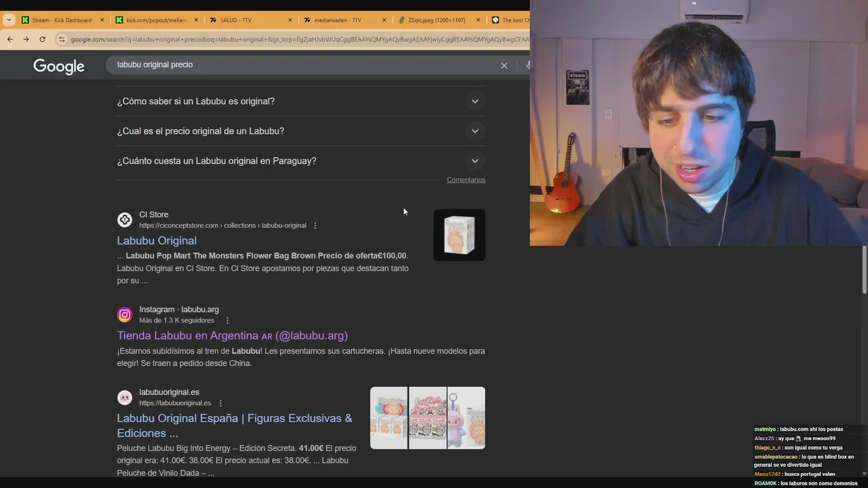Screen dimensions: 868x488
Task: Click chat message from amablepatocacao
Action: pyautogui.click(x=804, y=461)
